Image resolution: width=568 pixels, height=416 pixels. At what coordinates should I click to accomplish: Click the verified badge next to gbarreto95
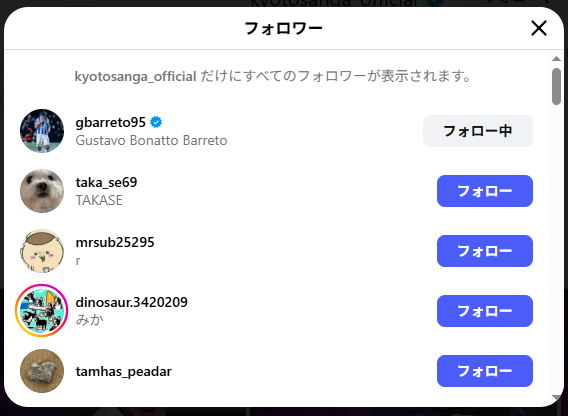click(x=156, y=122)
